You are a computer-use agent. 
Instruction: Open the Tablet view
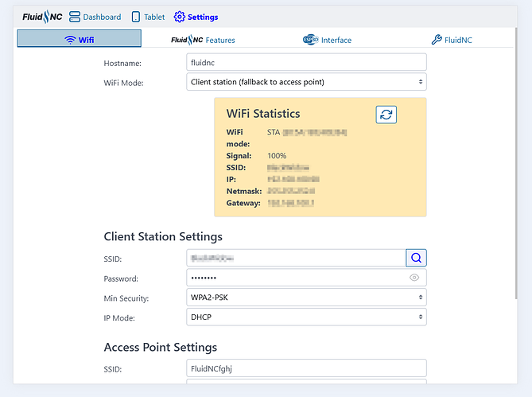click(148, 17)
